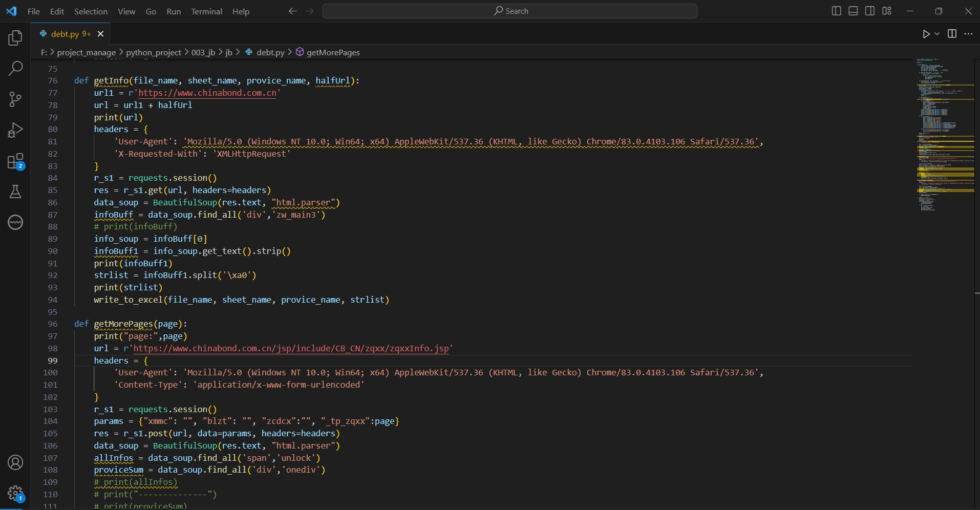Go forward with the right arrow
This screenshot has width=980, height=510.
(309, 11)
